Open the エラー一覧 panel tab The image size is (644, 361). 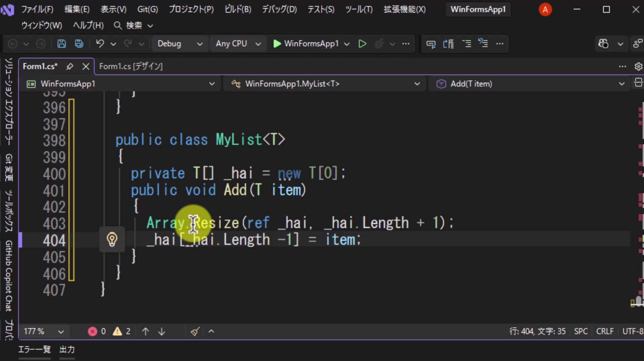34,350
